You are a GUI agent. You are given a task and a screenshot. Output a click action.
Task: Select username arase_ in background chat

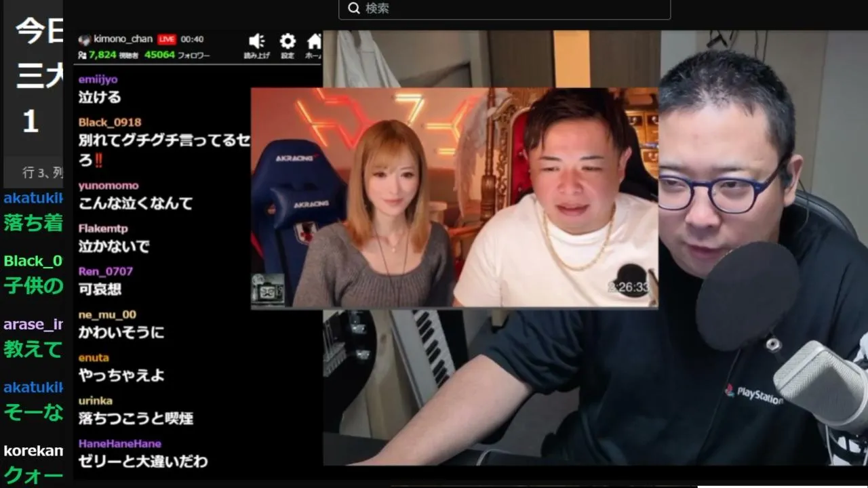pyautogui.click(x=33, y=325)
